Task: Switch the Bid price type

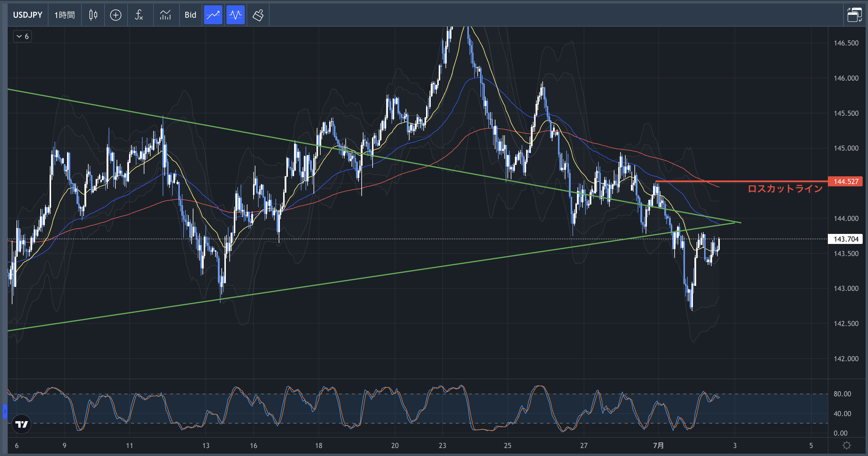Action: pyautogui.click(x=190, y=15)
